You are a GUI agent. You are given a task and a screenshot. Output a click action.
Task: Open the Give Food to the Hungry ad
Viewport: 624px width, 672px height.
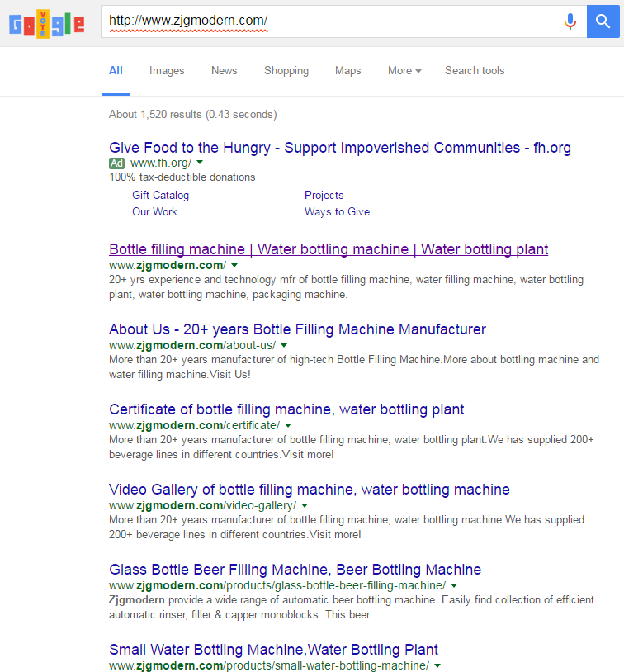[340, 148]
